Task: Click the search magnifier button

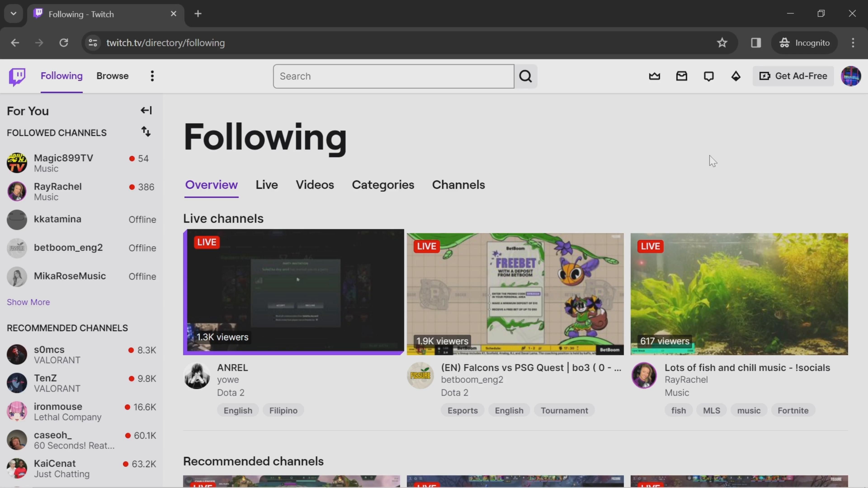Action: [525, 76]
